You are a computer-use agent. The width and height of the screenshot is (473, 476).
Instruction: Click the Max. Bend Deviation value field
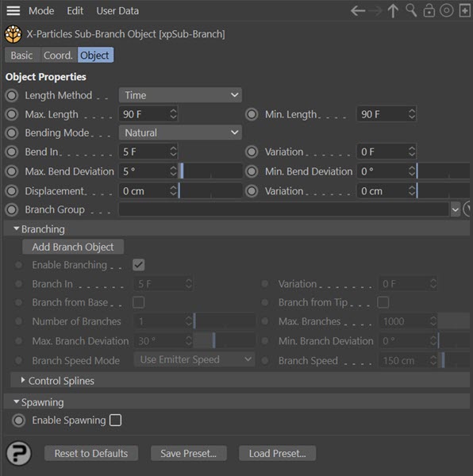click(144, 171)
